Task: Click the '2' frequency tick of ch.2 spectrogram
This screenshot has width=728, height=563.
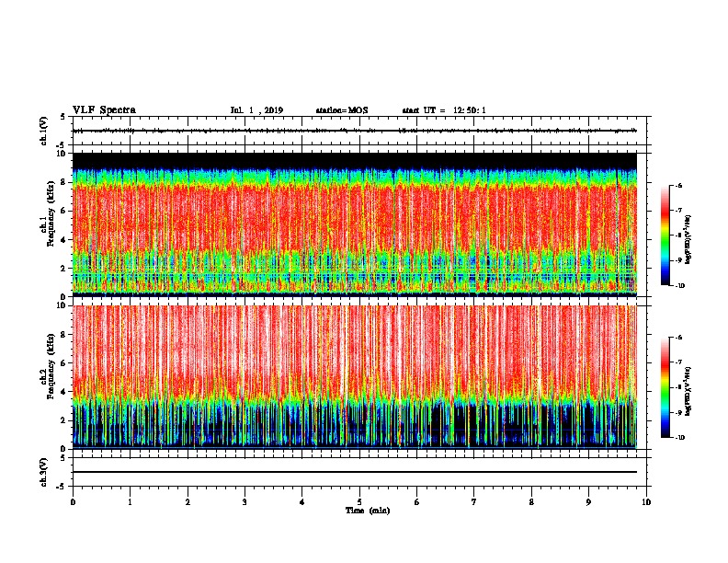Action: pyautogui.click(x=63, y=420)
